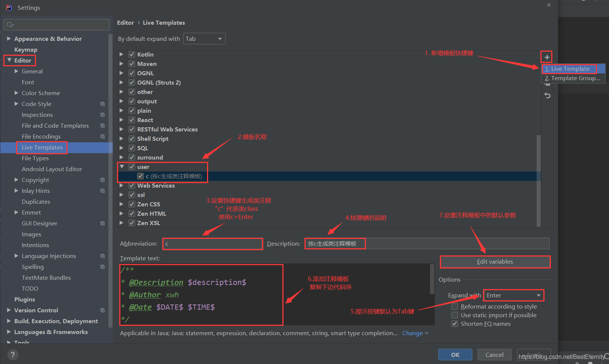Image resolution: width=609 pixels, height=364 pixels.
Task: Open TextMate Bundles settings
Action: (46, 278)
